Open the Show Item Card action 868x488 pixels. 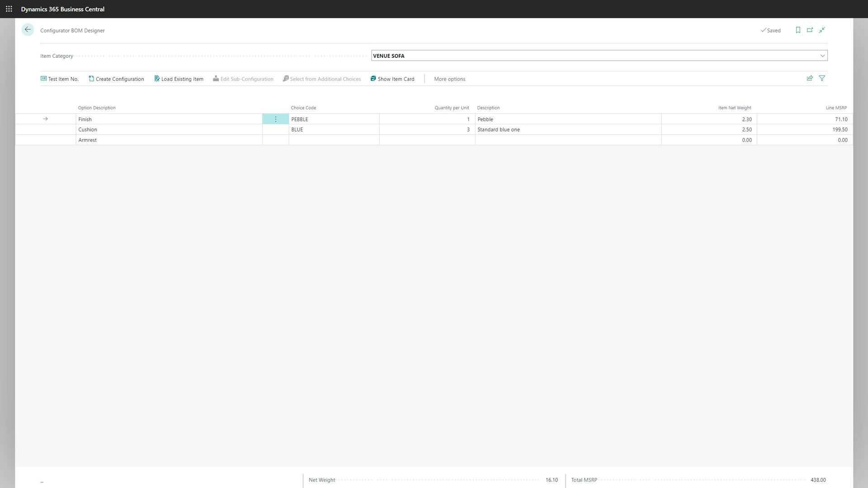392,79
